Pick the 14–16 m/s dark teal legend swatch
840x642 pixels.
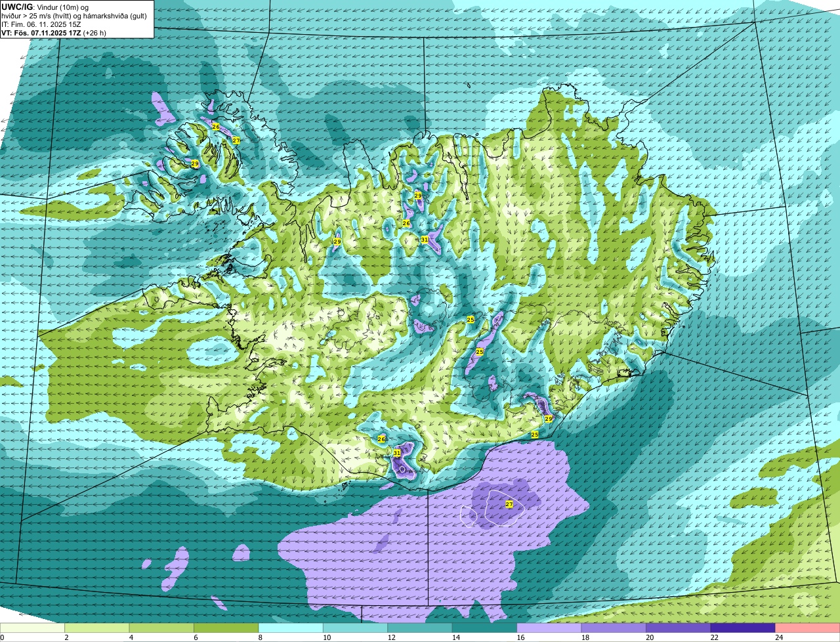tap(485, 628)
